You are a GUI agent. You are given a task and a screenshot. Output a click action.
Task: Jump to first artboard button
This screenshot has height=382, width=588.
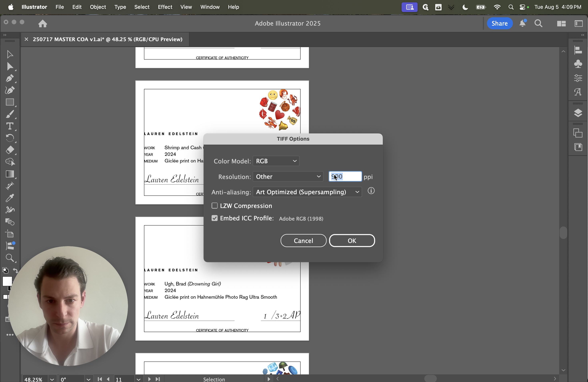(100, 379)
